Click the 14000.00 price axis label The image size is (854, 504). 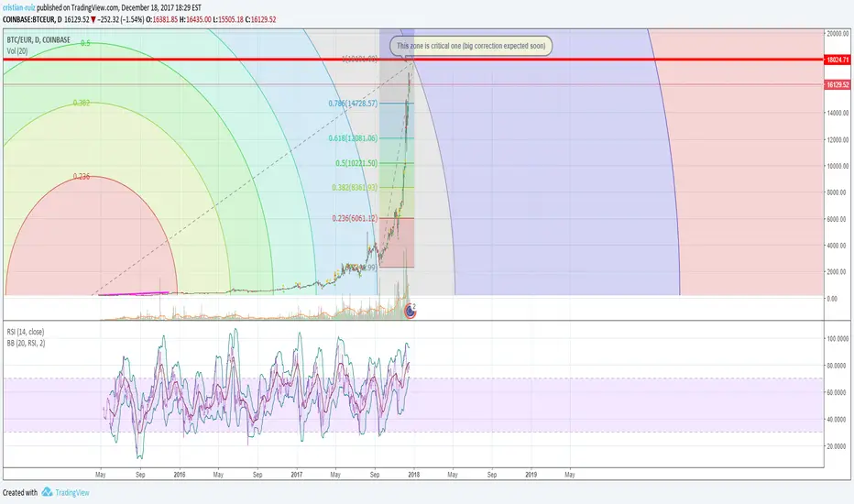click(838, 113)
